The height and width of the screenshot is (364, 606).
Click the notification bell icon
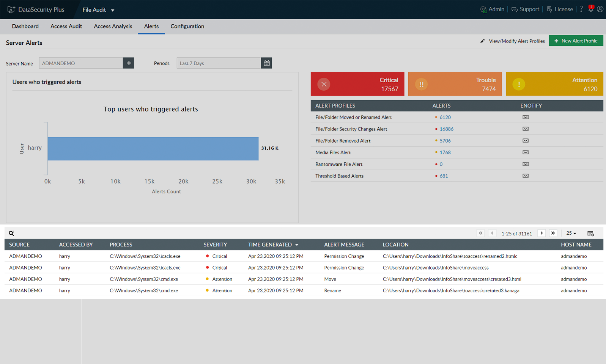(591, 9)
